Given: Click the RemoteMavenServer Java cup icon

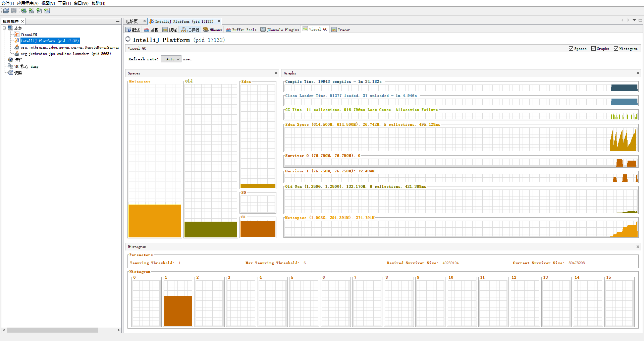Looking at the screenshot, I should pyautogui.click(x=17, y=47).
